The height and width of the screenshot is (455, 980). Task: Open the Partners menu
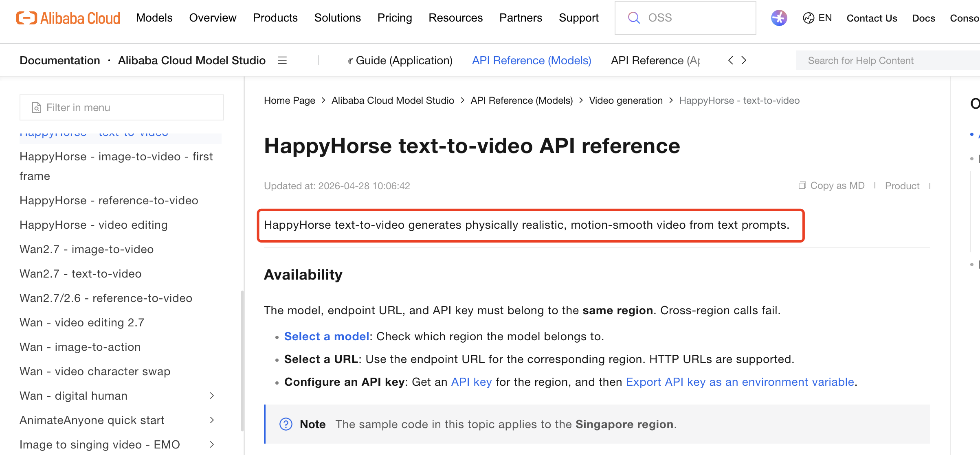point(521,18)
